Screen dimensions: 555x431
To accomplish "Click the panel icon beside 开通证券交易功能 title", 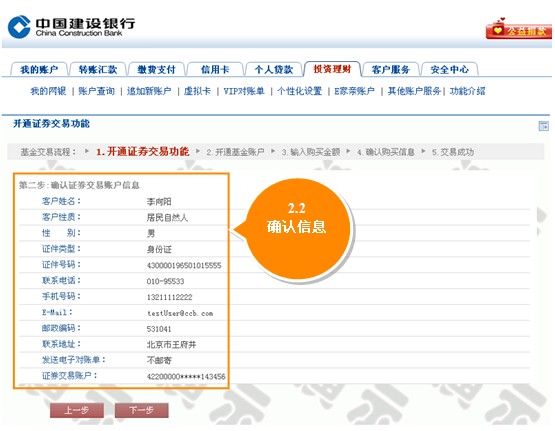I will [543, 126].
